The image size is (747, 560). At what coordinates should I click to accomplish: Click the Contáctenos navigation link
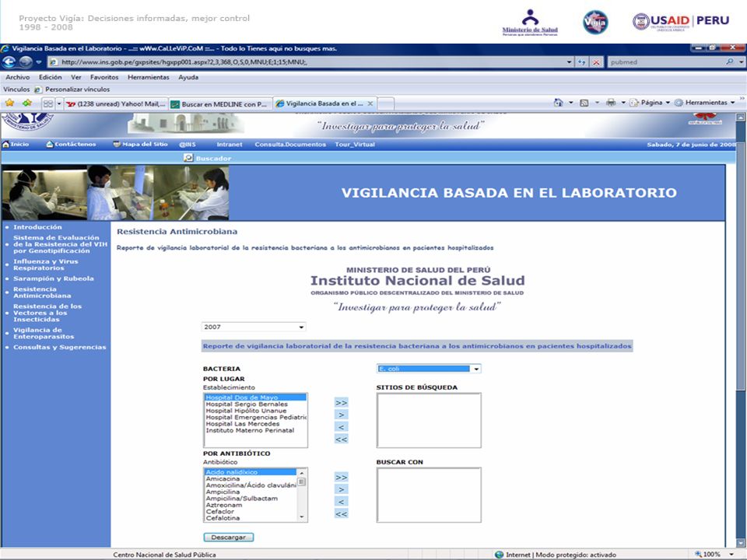tap(71, 145)
